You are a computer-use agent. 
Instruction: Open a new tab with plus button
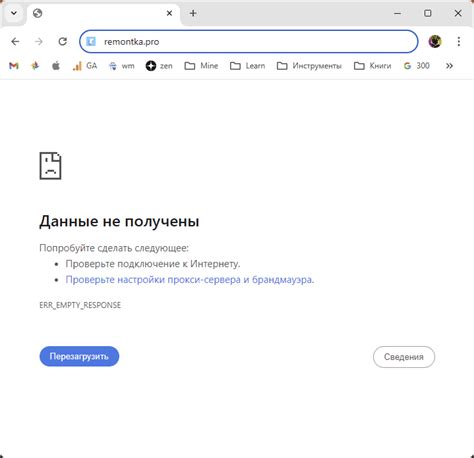pyautogui.click(x=193, y=13)
